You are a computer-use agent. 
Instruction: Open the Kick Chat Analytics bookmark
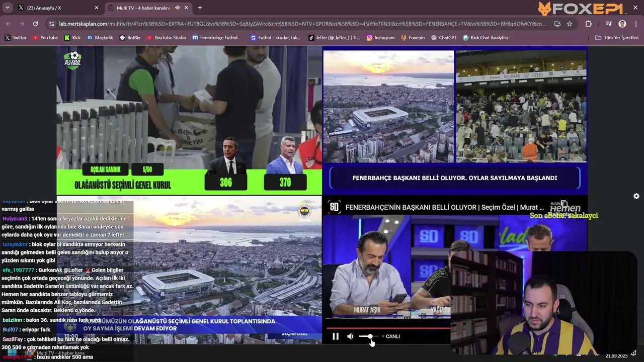tap(486, 38)
